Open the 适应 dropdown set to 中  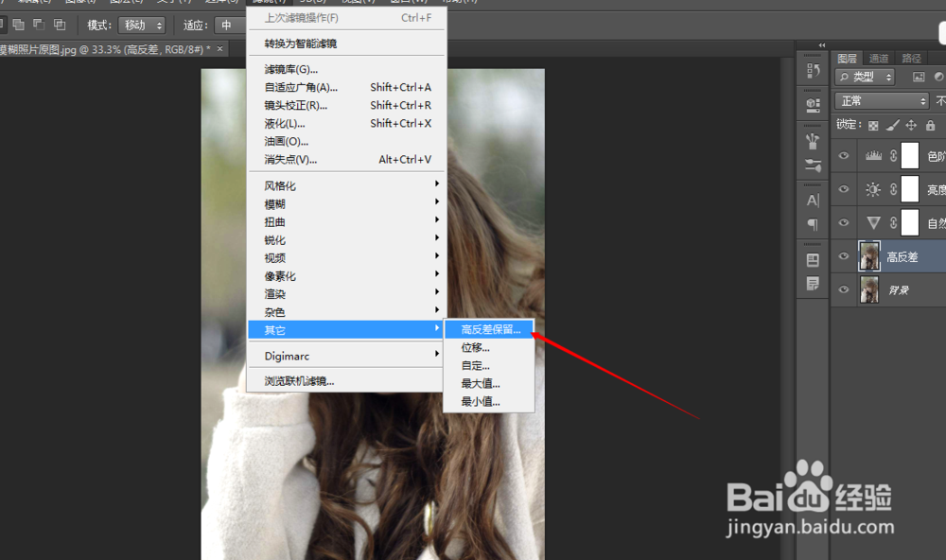230,25
